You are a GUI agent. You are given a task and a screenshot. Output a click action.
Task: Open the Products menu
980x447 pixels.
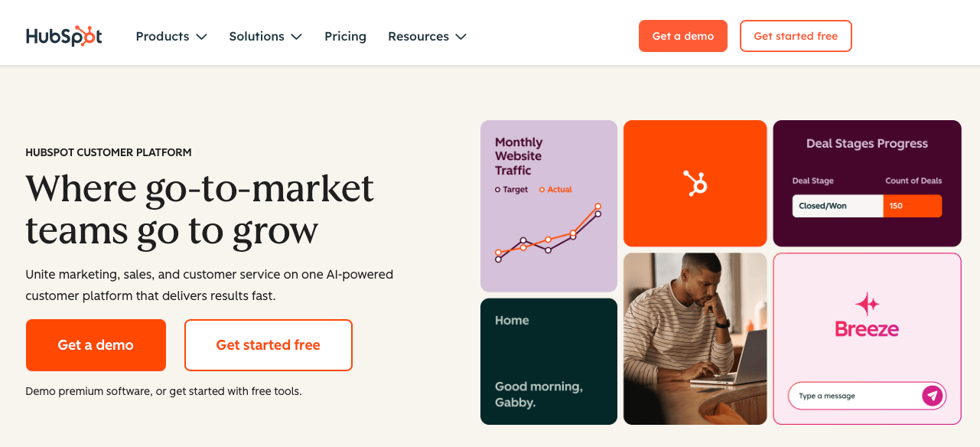(x=171, y=36)
